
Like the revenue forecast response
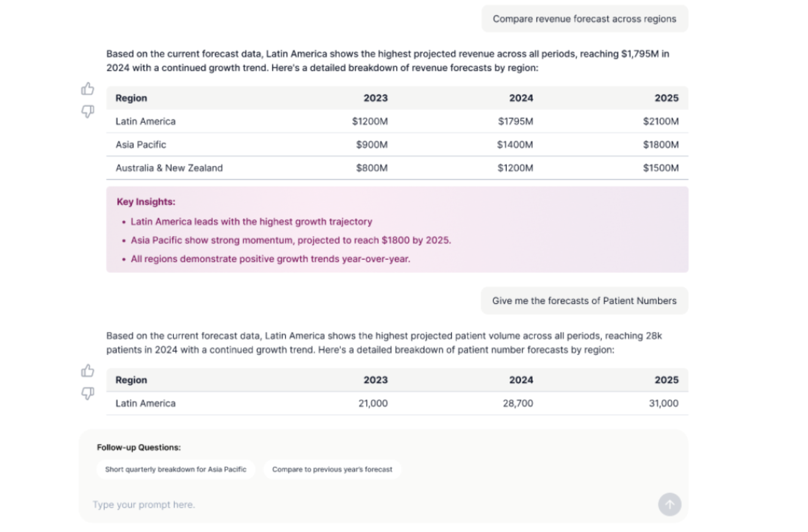88,89
